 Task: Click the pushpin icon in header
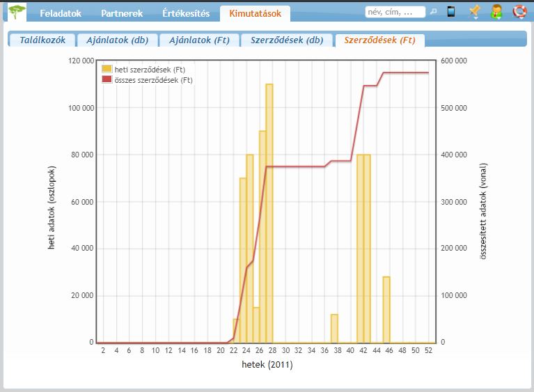pyautogui.click(x=474, y=12)
